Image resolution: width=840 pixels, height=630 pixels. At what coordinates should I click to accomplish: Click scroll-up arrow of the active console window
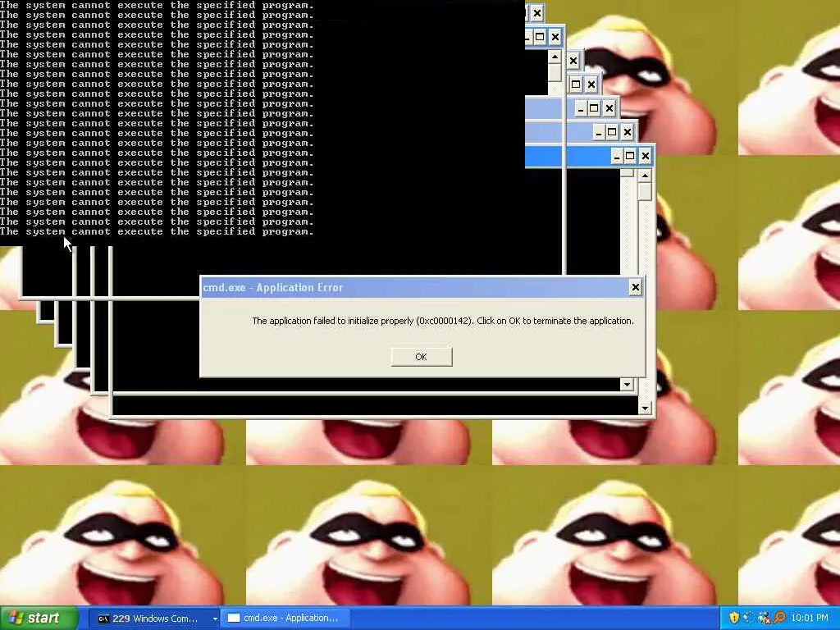tap(645, 176)
